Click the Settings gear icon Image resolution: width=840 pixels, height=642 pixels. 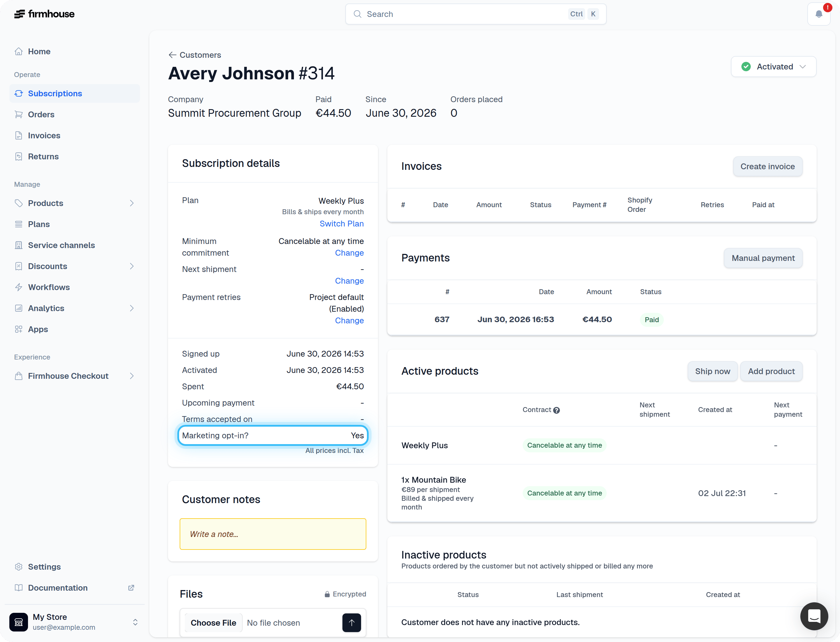pos(18,566)
